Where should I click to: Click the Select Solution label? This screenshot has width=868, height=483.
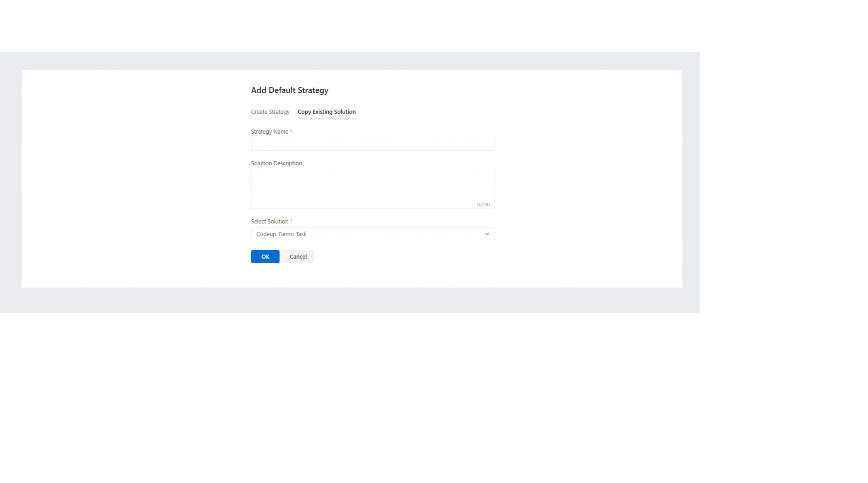[x=269, y=222]
